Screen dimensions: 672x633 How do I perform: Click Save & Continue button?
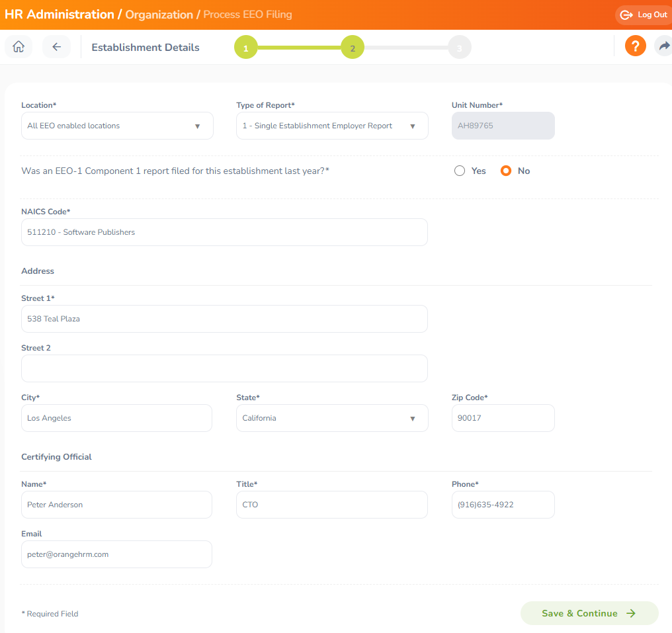click(589, 613)
